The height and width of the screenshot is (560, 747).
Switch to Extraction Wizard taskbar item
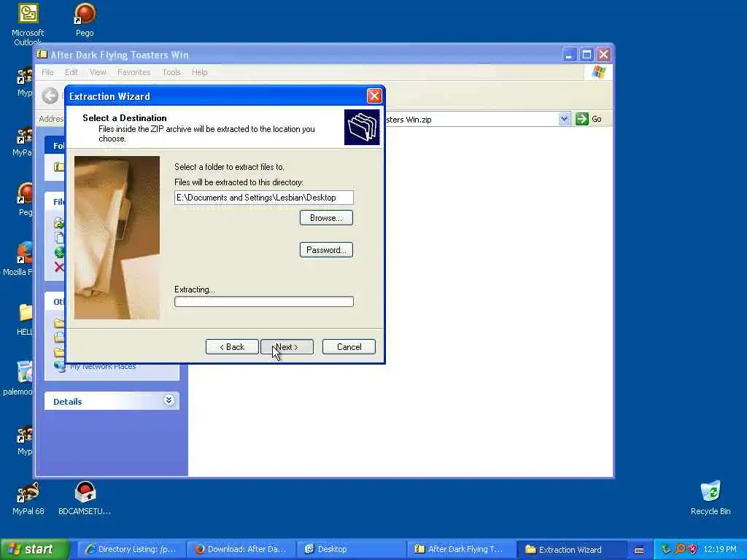click(x=570, y=549)
